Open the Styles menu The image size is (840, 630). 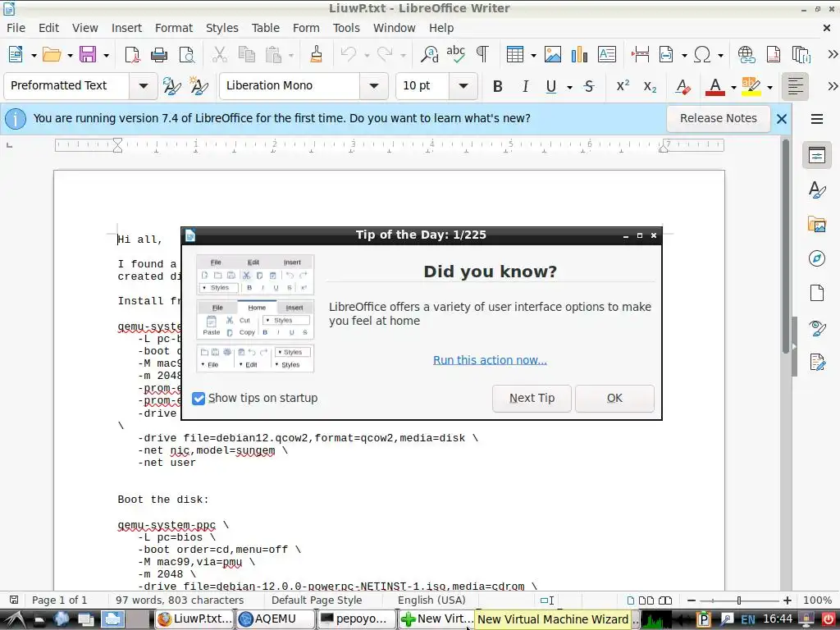tap(221, 28)
